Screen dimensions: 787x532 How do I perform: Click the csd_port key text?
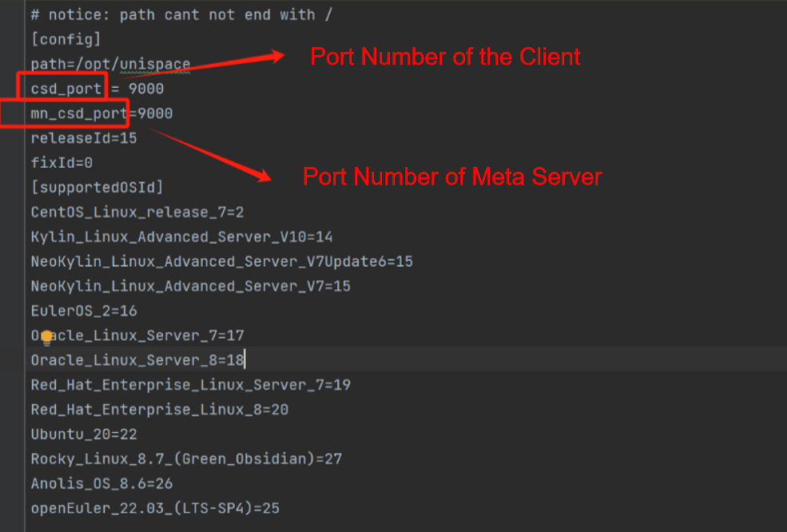point(66,89)
